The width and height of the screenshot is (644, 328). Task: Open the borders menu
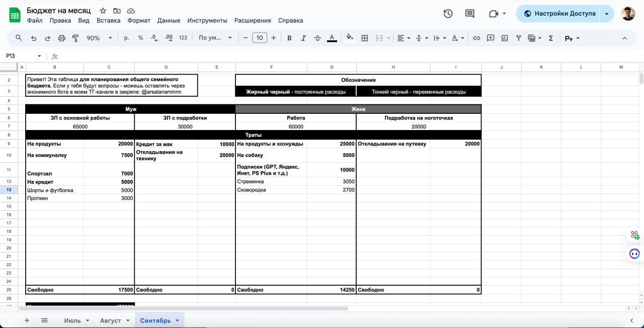pos(365,38)
